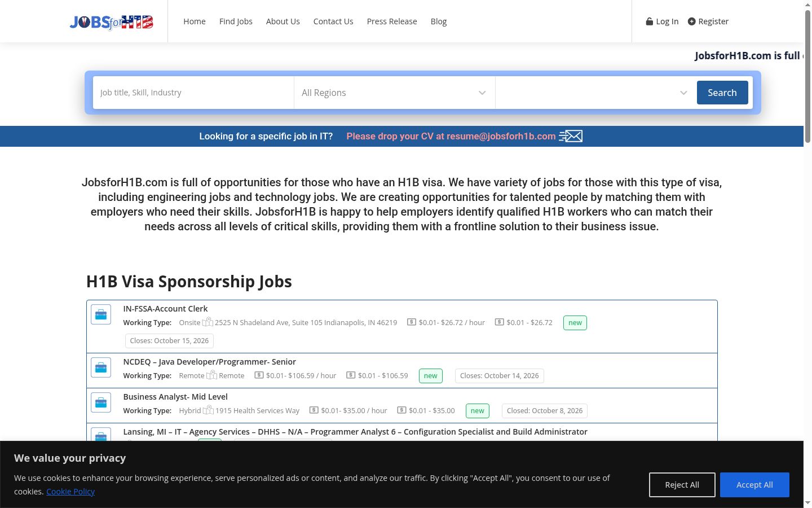Click the envelope icon beside resume email
Viewport: 812px width, 508px height.
[571, 136]
